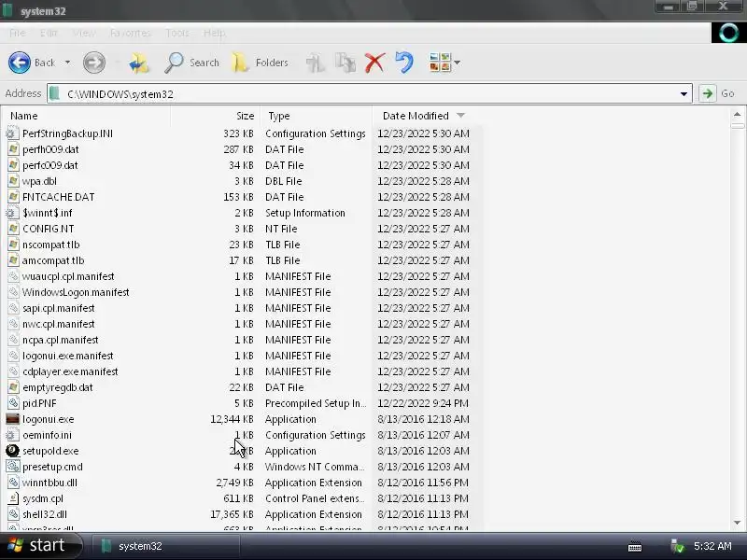The image size is (747, 560).
Task: Click the Copy To toolbar icon
Action: tap(345, 63)
